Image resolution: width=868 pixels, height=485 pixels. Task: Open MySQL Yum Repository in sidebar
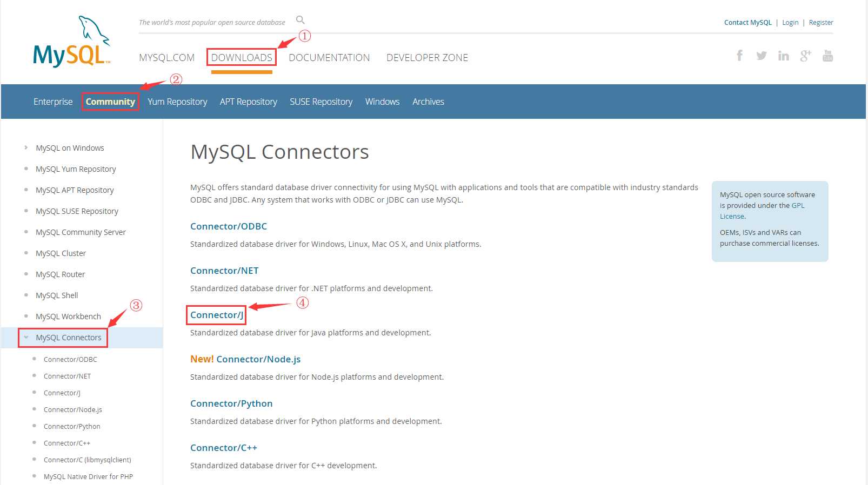tap(76, 169)
